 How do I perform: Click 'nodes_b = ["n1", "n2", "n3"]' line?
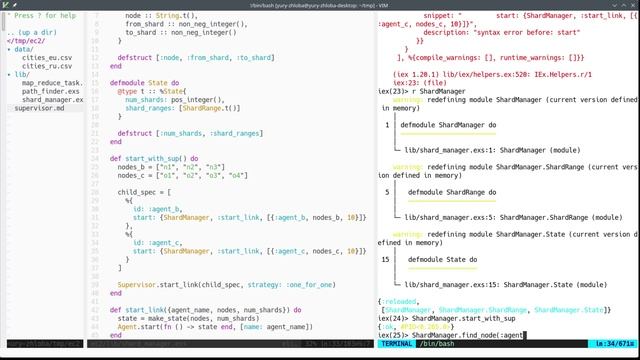click(x=171, y=167)
